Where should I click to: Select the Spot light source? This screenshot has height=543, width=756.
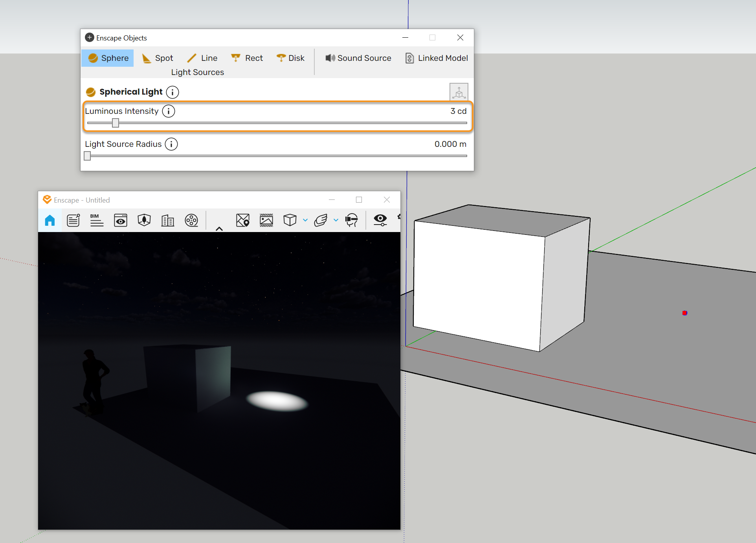[157, 58]
